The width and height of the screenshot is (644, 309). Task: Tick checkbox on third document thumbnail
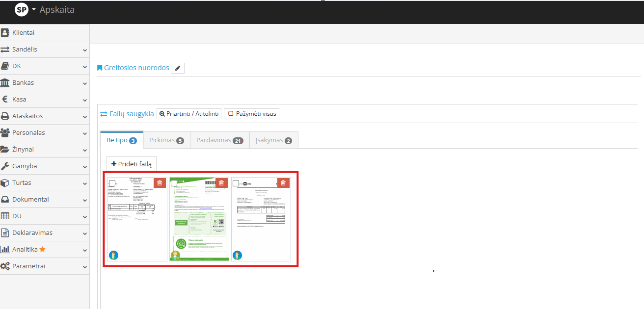pos(236,183)
